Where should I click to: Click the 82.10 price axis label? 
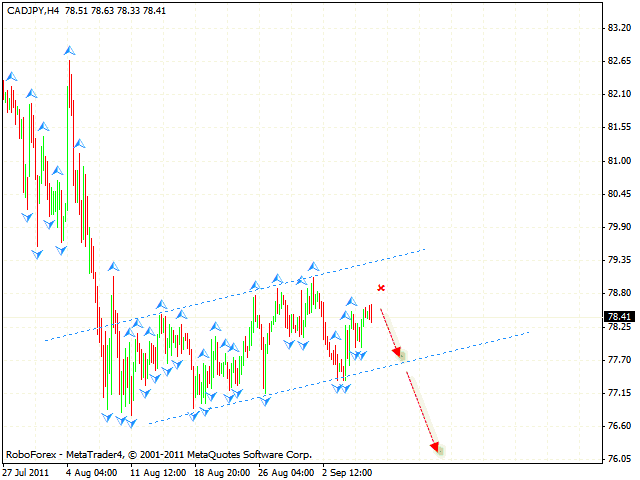pyautogui.click(x=619, y=94)
